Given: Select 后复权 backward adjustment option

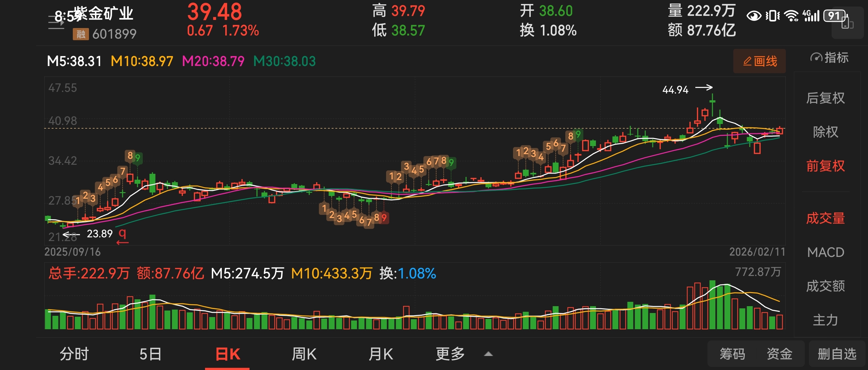Looking at the screenshot, I should [825, 98].
